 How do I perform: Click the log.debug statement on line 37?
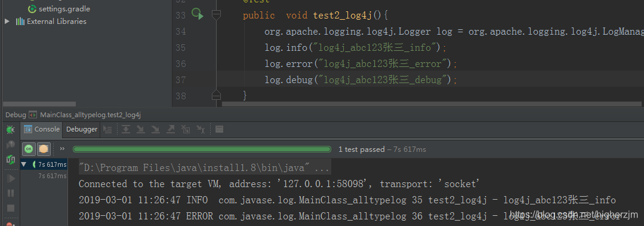[x=360, y=80]
